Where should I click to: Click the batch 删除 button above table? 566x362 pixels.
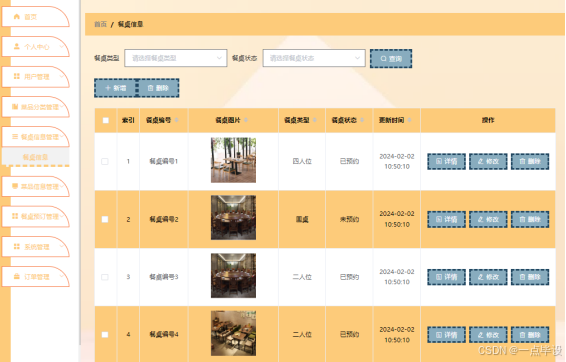tap(158, 88)
